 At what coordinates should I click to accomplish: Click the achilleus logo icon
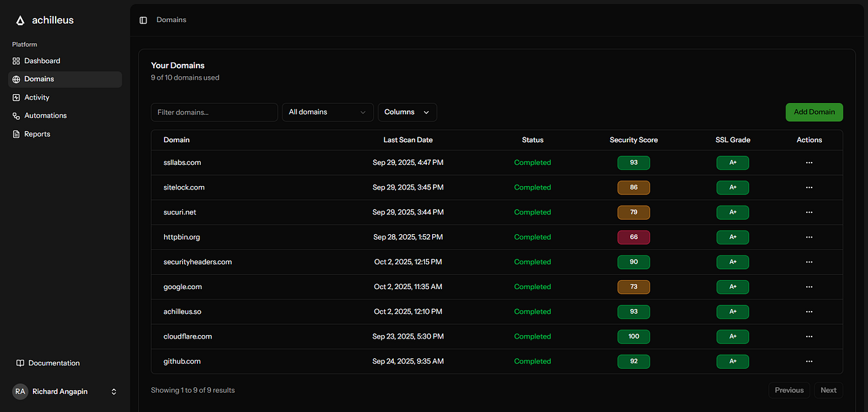click(20, 21)
